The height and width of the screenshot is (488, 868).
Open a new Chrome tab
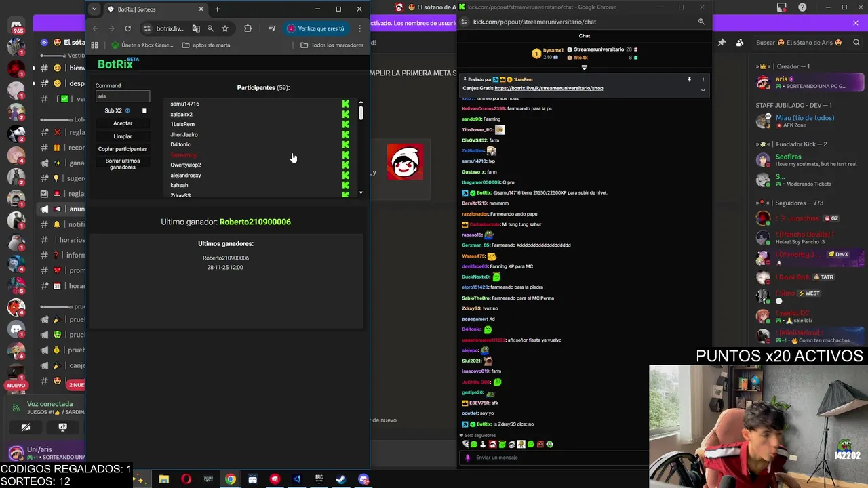click(217, 9)
